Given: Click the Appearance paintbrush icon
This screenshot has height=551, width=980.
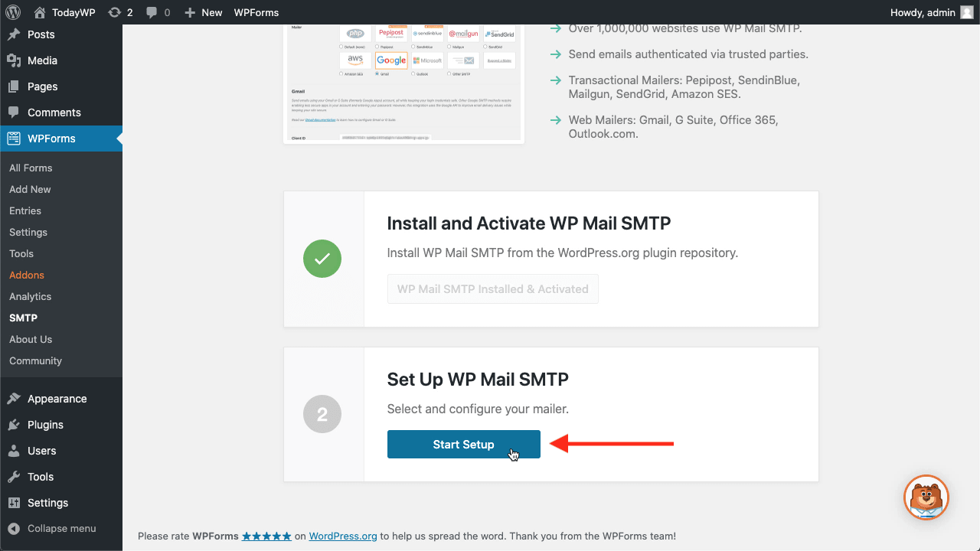Looking at the screenshot, I should tap(14, 399).
